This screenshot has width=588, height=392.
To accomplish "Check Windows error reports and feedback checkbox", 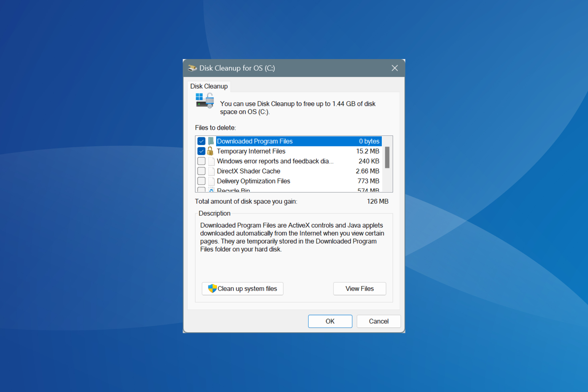I will [201, 161].
